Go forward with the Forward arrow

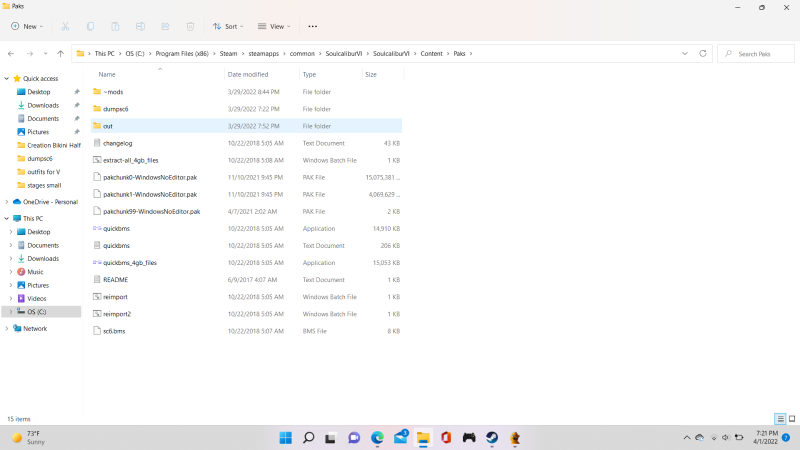click(x=30, y=54)
